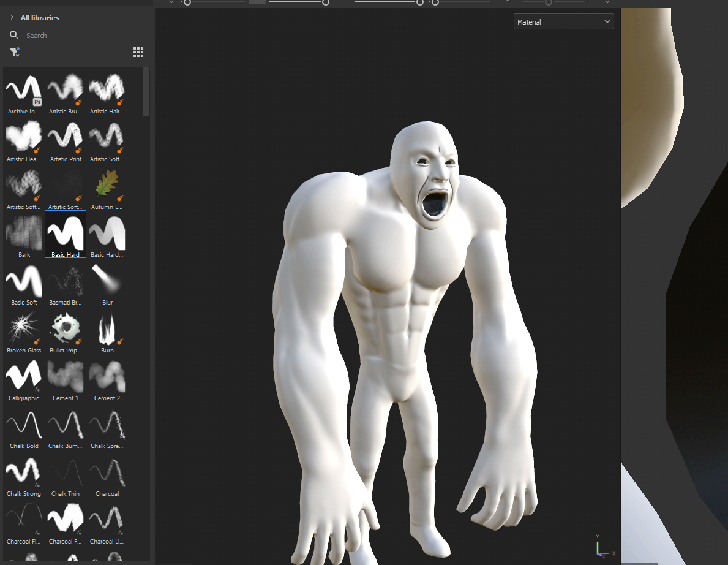This screenshot has height=565, width=728.
Task: Click the search magnifier icon
Action: 14,35
